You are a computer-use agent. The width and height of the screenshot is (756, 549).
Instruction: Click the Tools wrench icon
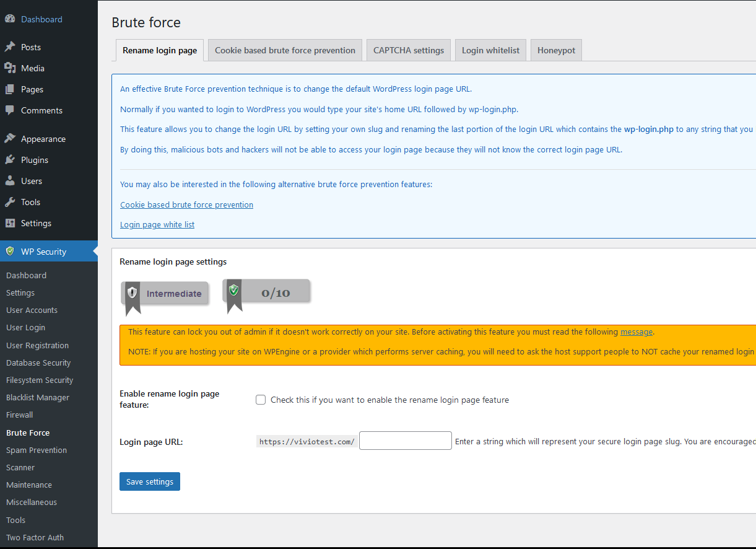click(10, 202)
